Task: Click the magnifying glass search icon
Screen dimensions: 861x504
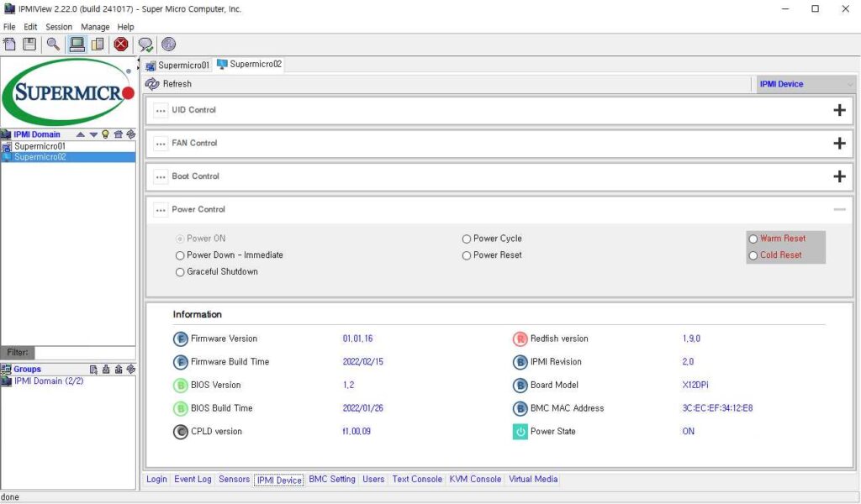Action: tap(53, 45)
